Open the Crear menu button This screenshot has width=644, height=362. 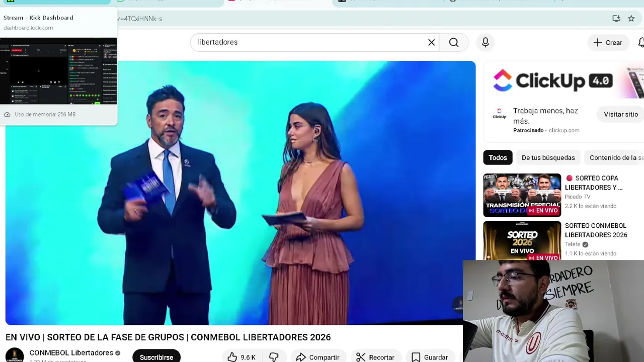pos(608,43)
